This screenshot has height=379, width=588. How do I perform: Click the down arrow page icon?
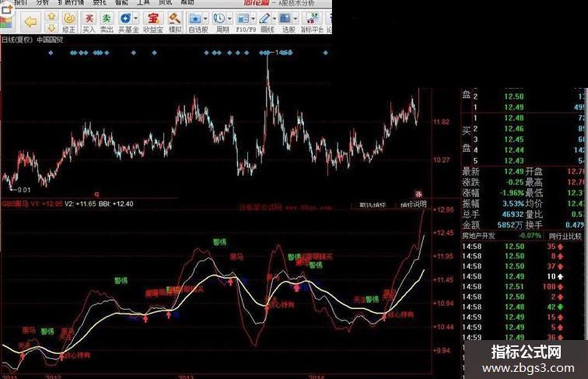click(x=52, y=28)
